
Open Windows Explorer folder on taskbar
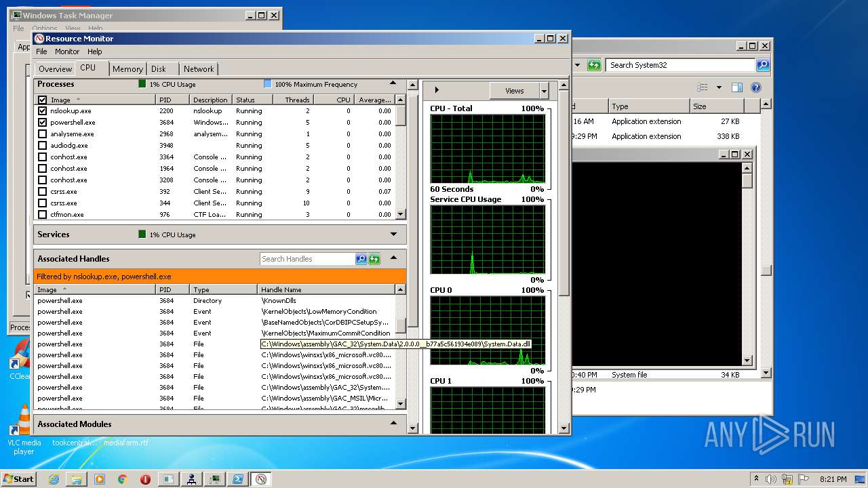(x=77, y=479)
